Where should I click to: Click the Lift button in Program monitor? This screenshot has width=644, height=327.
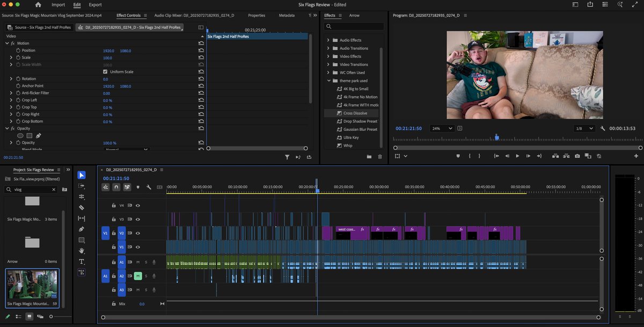coord(554,156)
